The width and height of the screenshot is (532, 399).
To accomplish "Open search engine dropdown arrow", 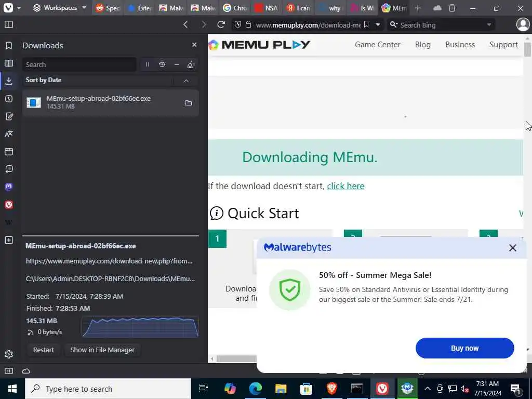I will tap(489, 24).
